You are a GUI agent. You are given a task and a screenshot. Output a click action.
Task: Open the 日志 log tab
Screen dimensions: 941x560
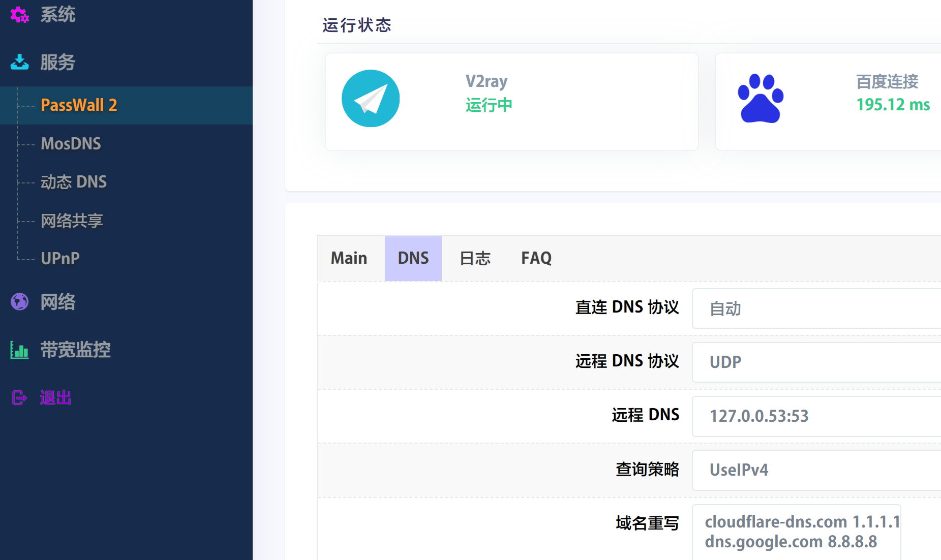[475, 258]
